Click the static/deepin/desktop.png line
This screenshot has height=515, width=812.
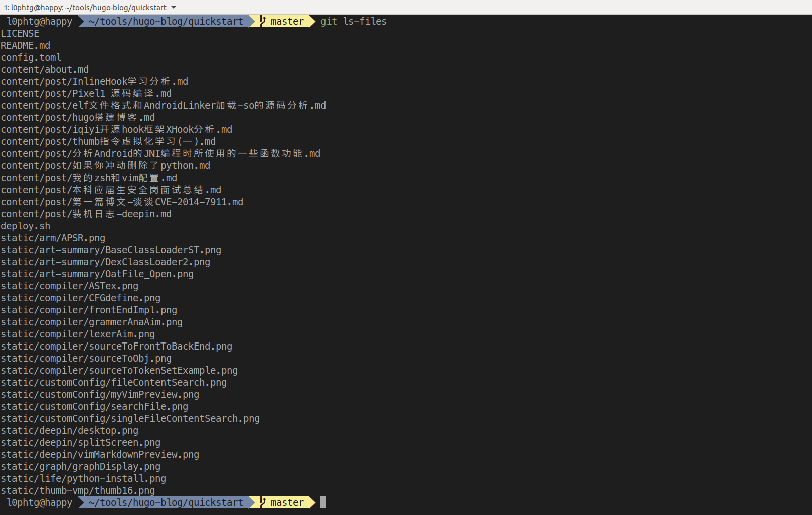coord(70,430)
